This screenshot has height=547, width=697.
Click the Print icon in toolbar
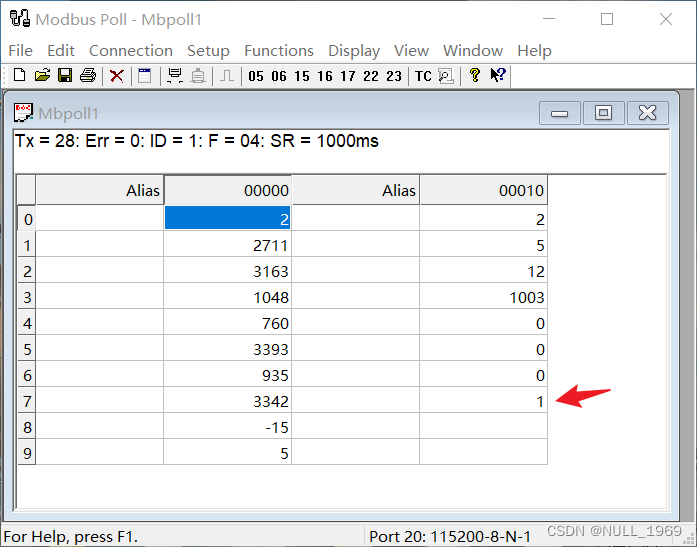88,76
